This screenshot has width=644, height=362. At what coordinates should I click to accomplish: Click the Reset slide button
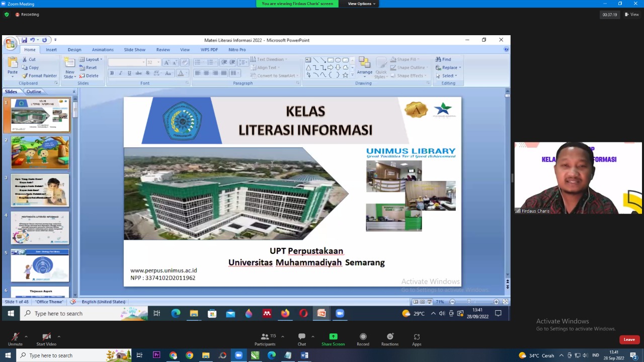[x=88, y=67]
